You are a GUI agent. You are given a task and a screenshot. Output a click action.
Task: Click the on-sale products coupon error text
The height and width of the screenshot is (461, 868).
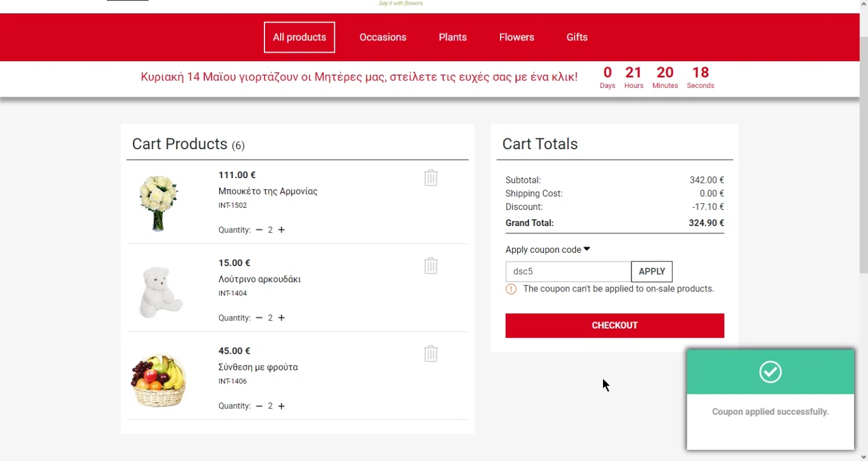click(619, 289)
